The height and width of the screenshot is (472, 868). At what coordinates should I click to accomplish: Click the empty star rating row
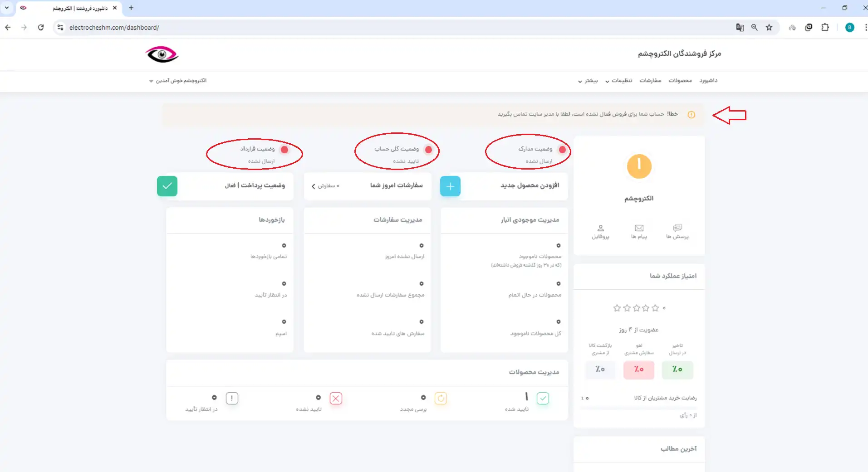[636, 308]
